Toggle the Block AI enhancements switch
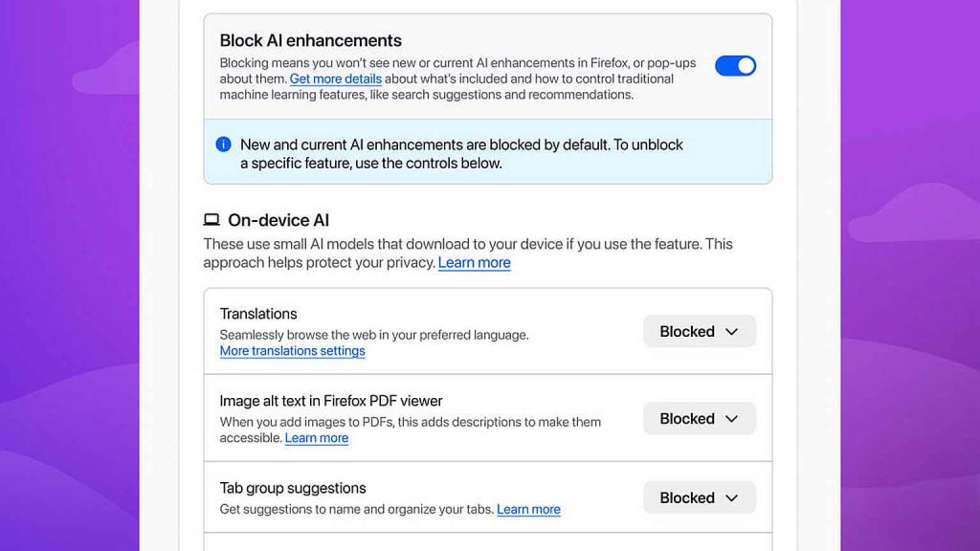 [735, 65]
